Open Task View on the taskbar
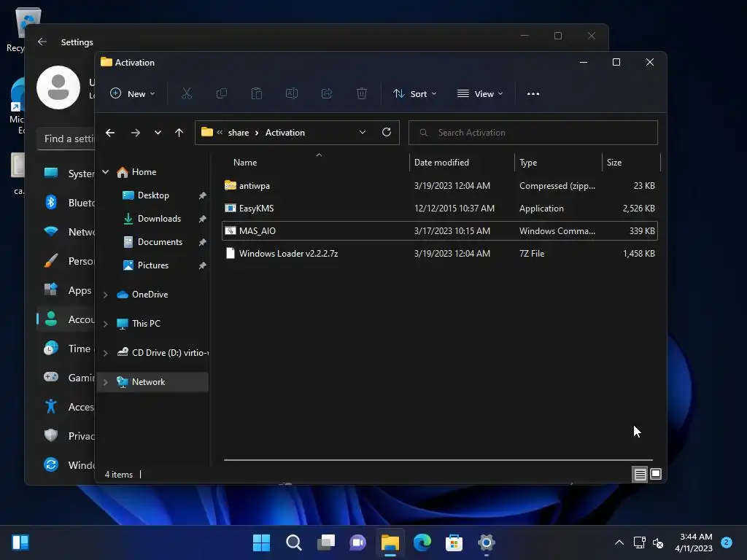 [x=326, y=542]
